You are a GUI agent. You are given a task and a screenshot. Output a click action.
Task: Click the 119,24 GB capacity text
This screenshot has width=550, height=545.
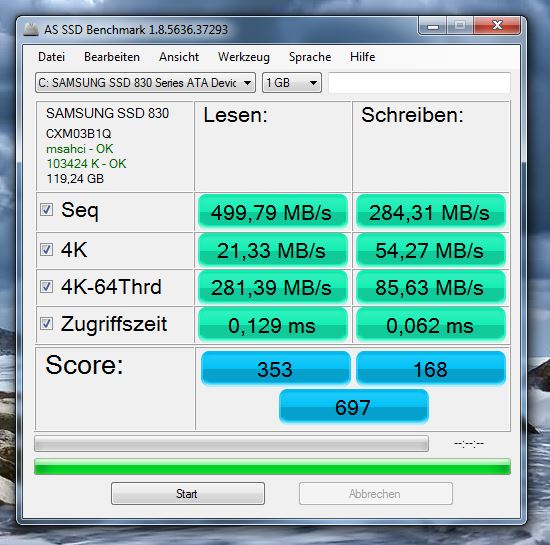75,179
